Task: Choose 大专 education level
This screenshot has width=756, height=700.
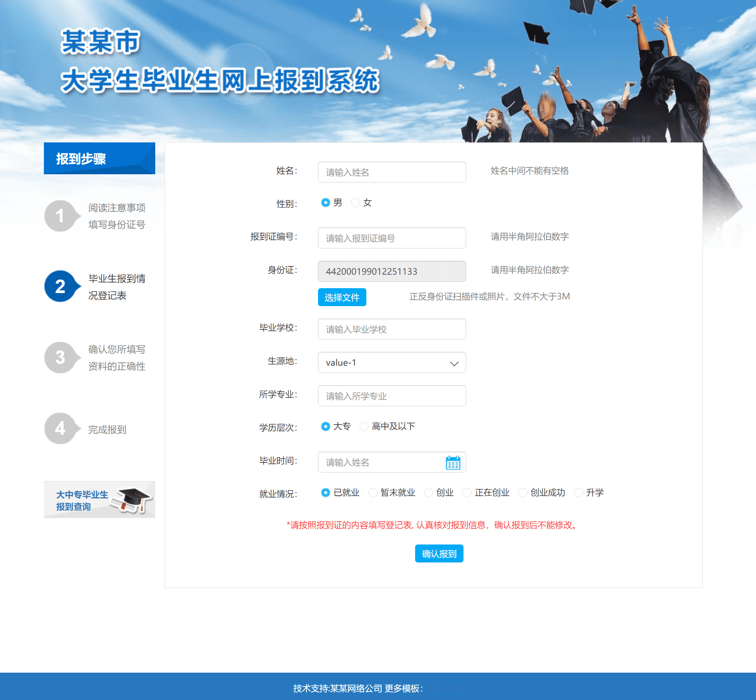Action: (x=325, y=426)
